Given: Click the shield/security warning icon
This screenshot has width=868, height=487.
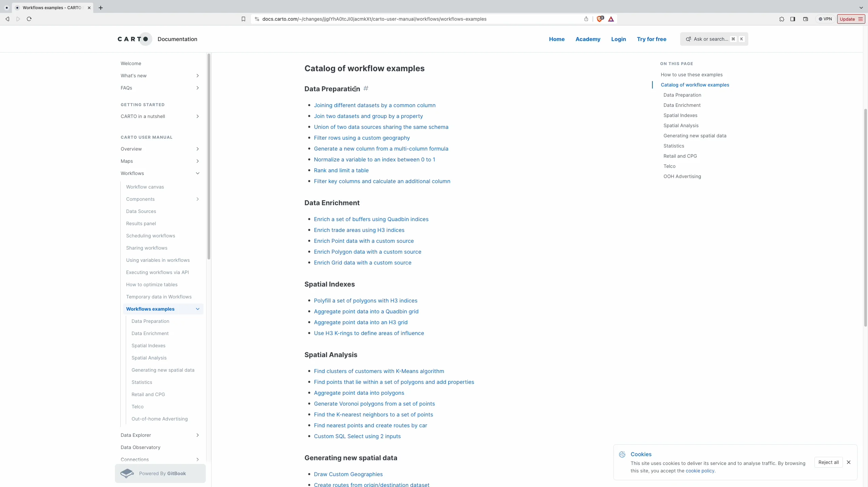Looking at the screenshot, I should click(x=599, y=18).
